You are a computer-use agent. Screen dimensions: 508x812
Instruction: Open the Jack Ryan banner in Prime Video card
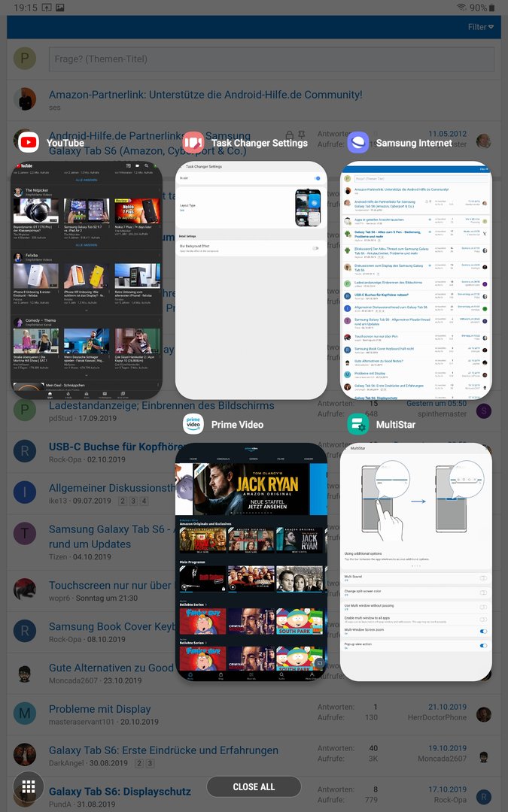click(x=251, y=489)
